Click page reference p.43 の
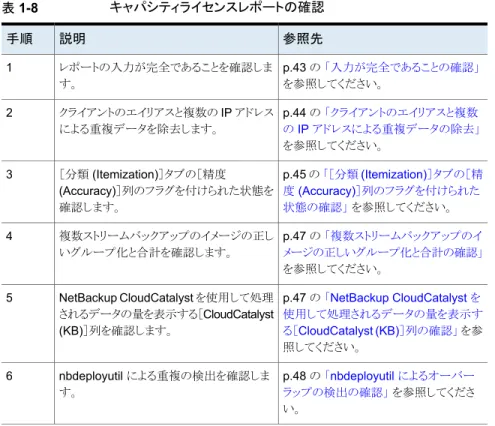The image size is (495, 426). tap(301, 68)
